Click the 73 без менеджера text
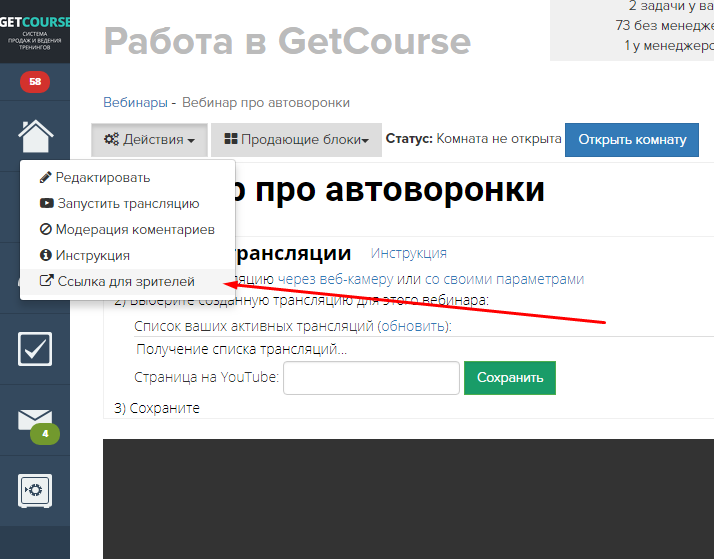The image size is (714, 559). (664, 25)
